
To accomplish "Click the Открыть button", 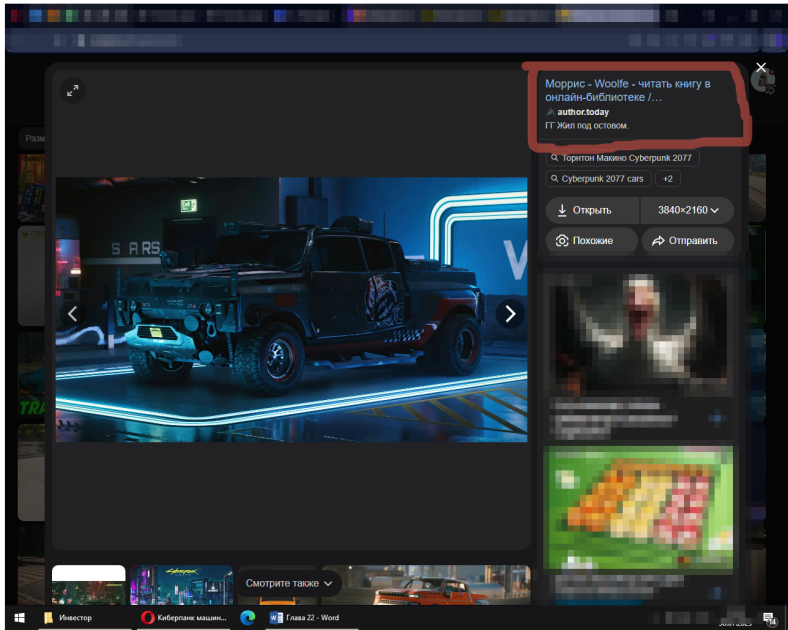I will 592,210.
